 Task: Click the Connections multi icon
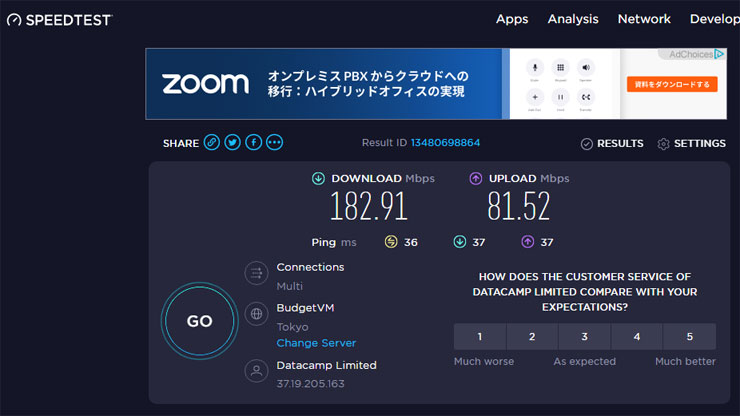[257, 273]
